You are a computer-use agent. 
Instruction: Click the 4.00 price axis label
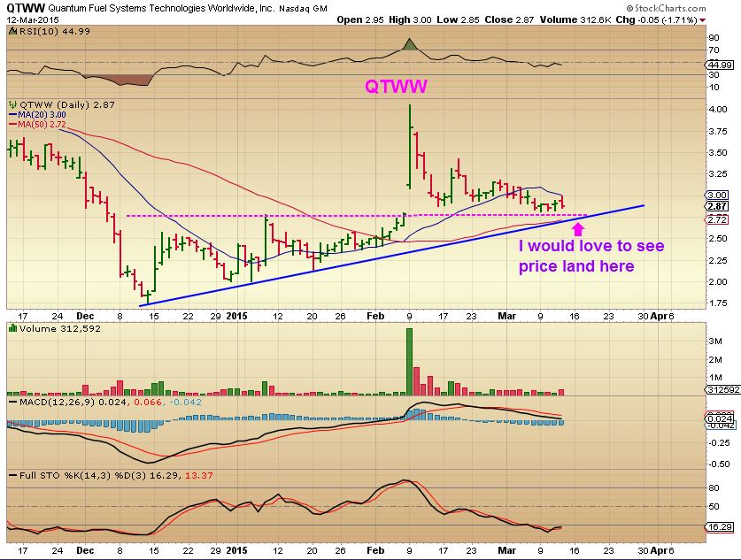point(718,109)
